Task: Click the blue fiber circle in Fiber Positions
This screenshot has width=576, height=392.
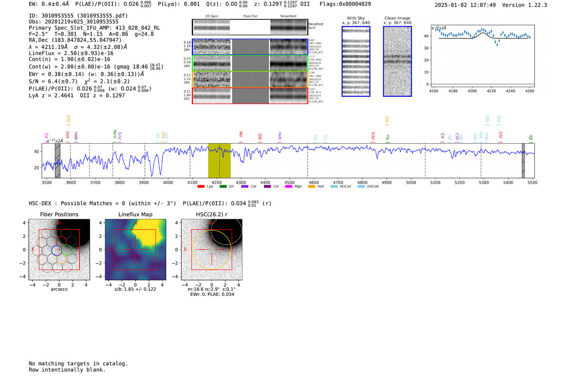Action: (56, 250)
